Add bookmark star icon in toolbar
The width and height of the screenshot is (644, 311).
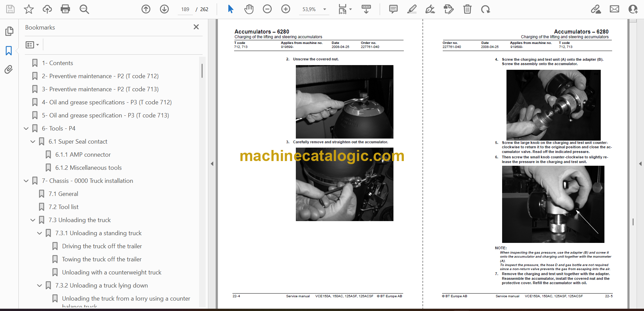pyautogui.click(x=29, y=9)
